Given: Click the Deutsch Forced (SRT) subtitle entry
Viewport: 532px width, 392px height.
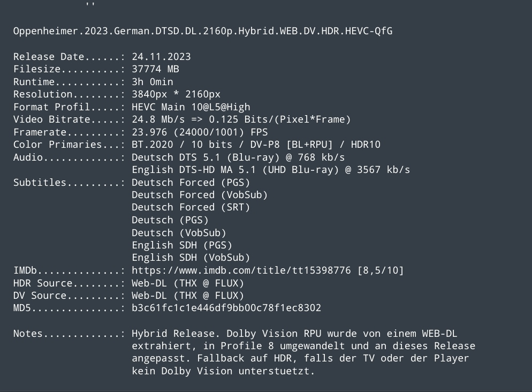Looking at the screenshot, I should pyautogui.click(x=191, y=207).
